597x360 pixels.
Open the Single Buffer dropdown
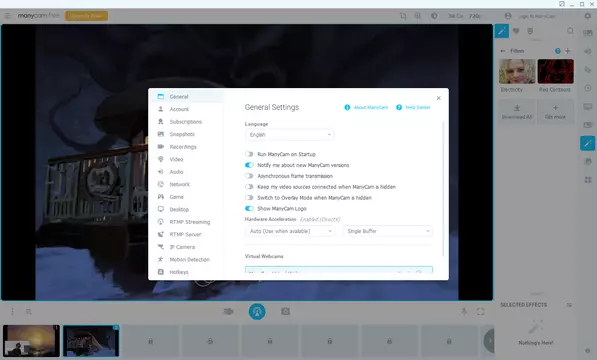[388, 231]
